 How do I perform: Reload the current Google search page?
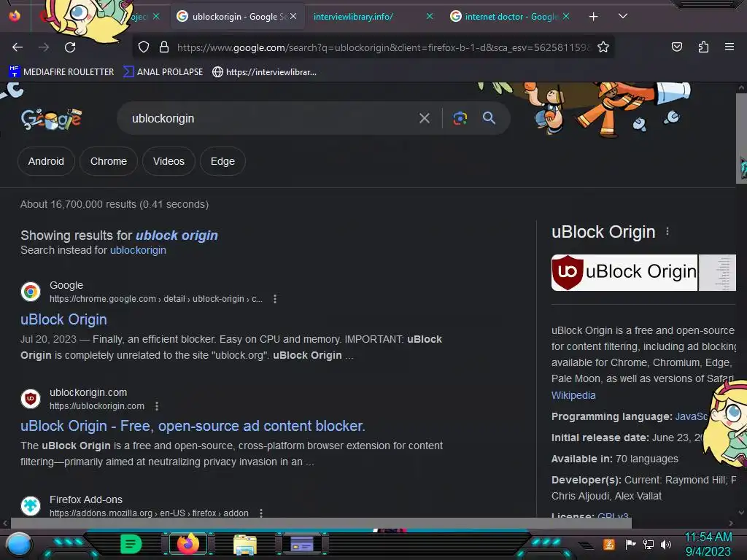pyautogui.click(x=70, y=47)
